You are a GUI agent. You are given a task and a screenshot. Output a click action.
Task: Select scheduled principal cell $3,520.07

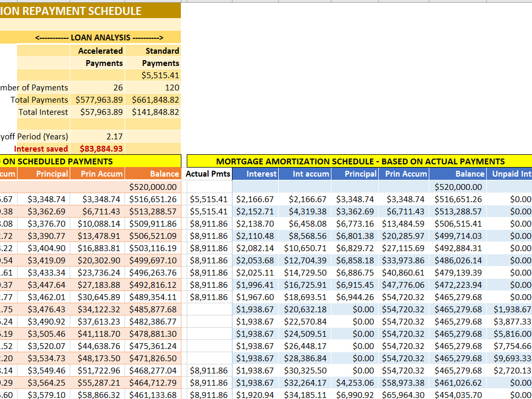click(x=44, y=346)
